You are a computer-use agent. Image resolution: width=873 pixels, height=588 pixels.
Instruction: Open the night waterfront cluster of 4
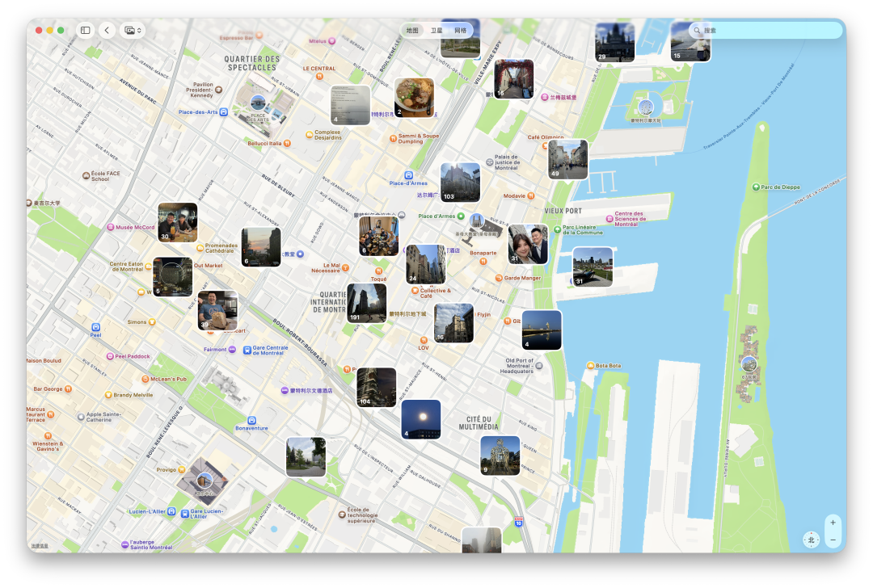point(542,330)
